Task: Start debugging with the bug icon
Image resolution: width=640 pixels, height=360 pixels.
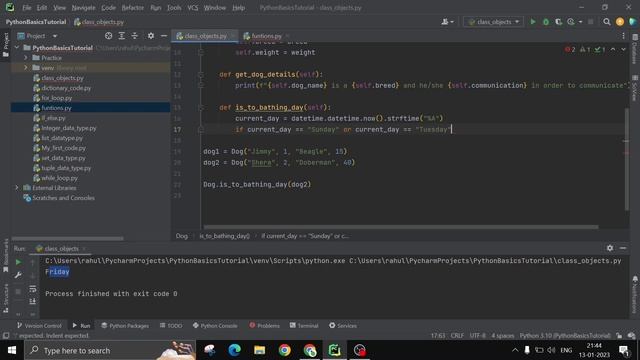Action: [x=546, y=22]
